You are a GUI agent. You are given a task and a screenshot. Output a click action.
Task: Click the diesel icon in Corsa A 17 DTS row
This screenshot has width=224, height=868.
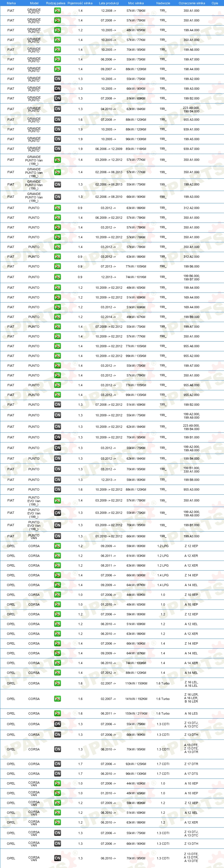(x=58, y=774)
